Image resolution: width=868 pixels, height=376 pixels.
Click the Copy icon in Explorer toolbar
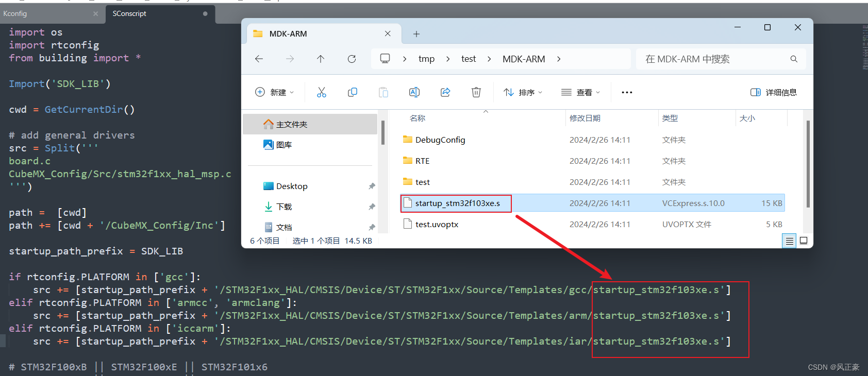[353, 92]
